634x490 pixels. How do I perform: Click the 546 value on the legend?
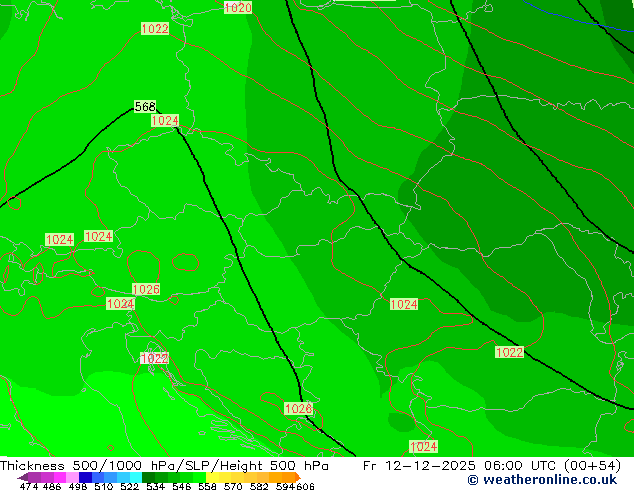(181, 486)
